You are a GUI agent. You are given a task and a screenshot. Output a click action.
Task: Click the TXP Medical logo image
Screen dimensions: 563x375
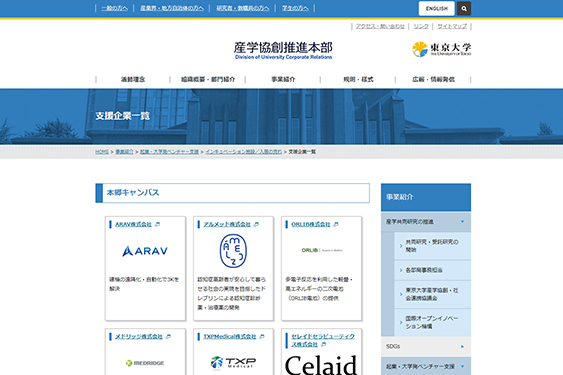(x=233, y=362)
